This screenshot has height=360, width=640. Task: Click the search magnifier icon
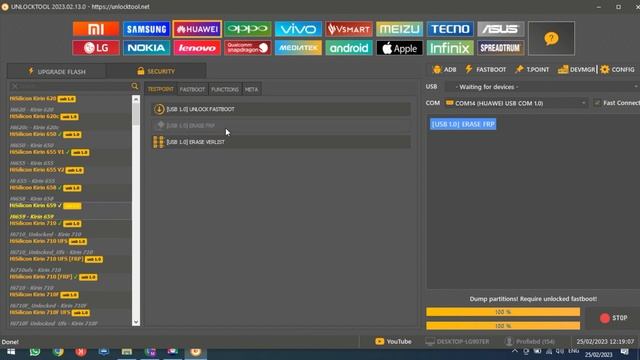click(x=135, y=86)
